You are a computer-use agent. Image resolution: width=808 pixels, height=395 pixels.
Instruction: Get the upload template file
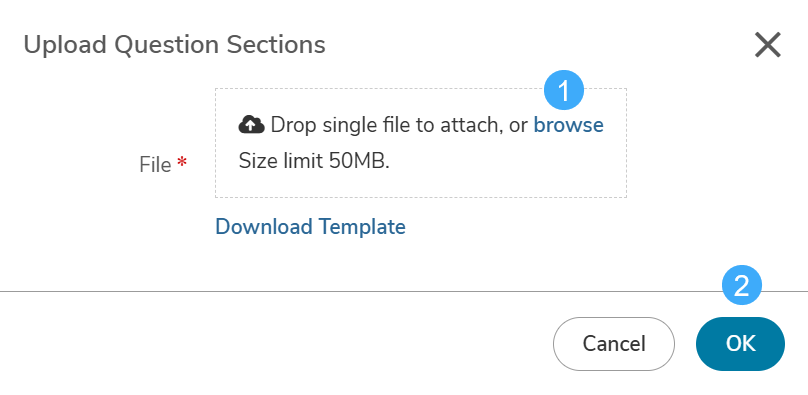[x=310, y=227]
